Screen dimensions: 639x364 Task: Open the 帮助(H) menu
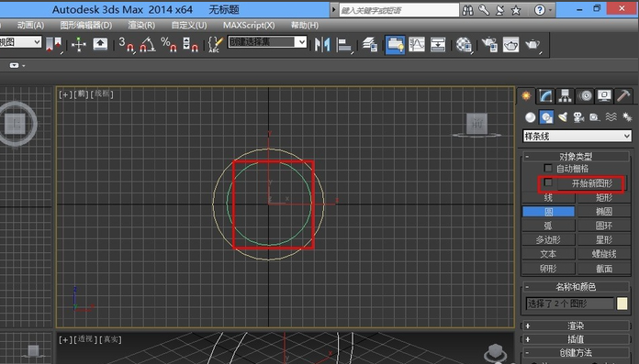(305, 26)
